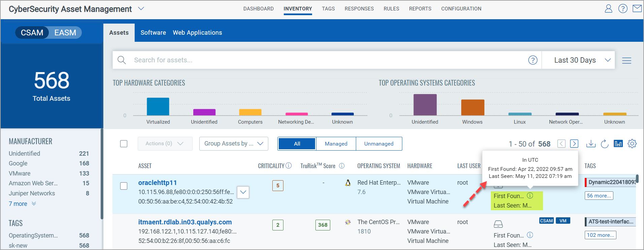The width and height of the screenshot is (644, 250).
Task: Switch to the Web Applications tab
Action: pyautogui.click(x=197, y=33)
